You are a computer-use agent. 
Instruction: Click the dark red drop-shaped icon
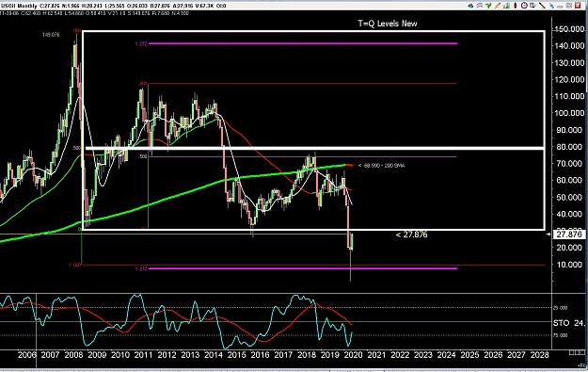[516, 6]
